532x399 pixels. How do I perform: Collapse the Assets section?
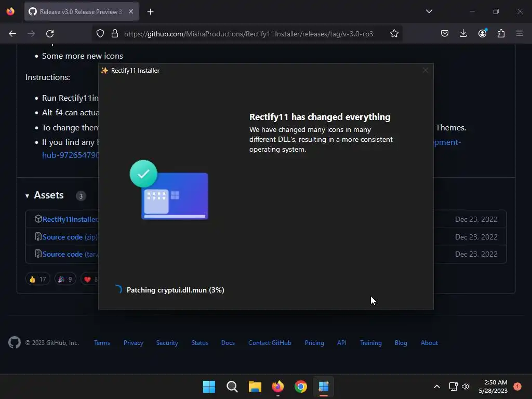pos(27,196)
